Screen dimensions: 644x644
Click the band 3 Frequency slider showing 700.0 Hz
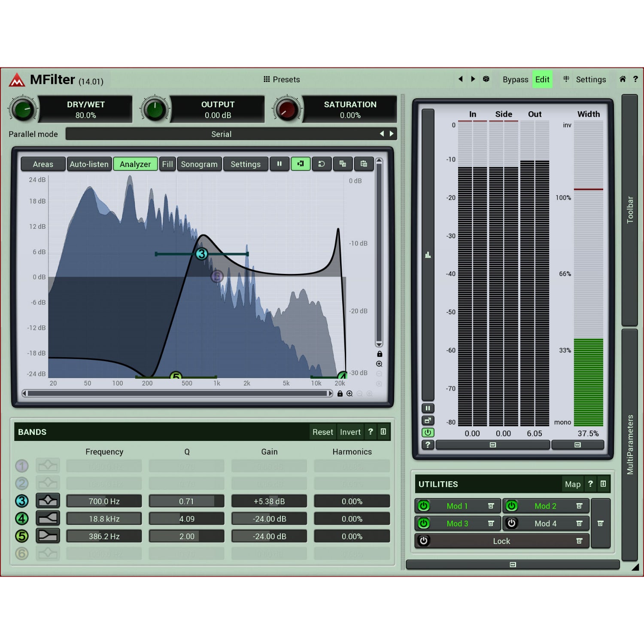(104, 501)
